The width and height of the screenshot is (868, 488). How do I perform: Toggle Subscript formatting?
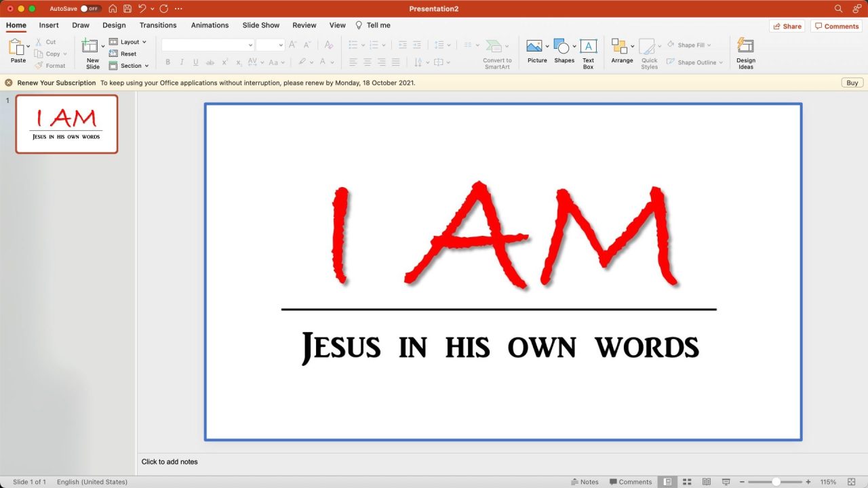pyautogui.click(x=239, y=62)
